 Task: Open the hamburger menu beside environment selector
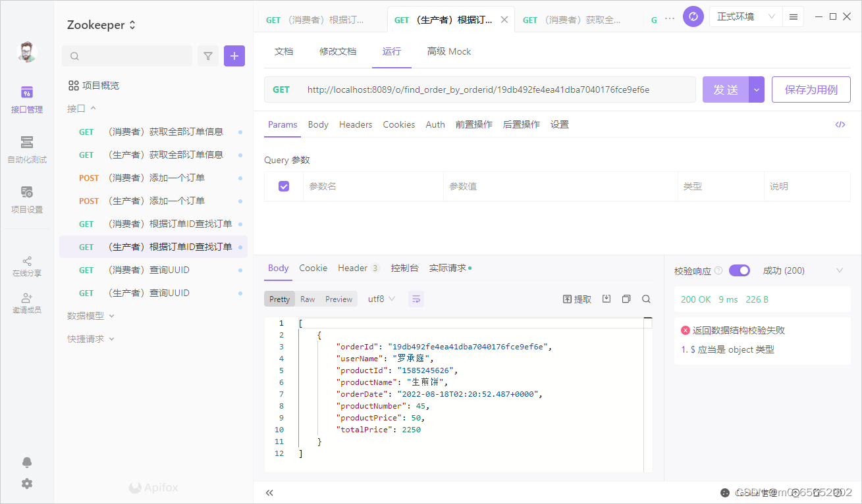794,16
